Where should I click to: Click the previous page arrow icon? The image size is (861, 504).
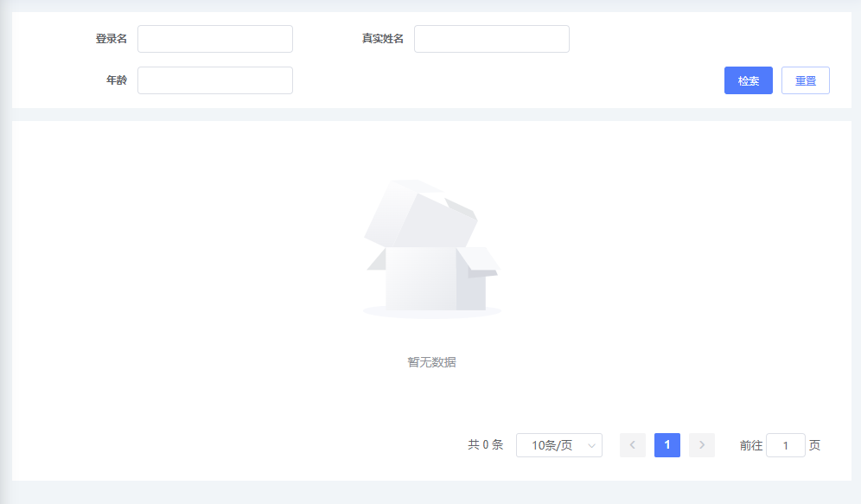(x=632, y=444)
